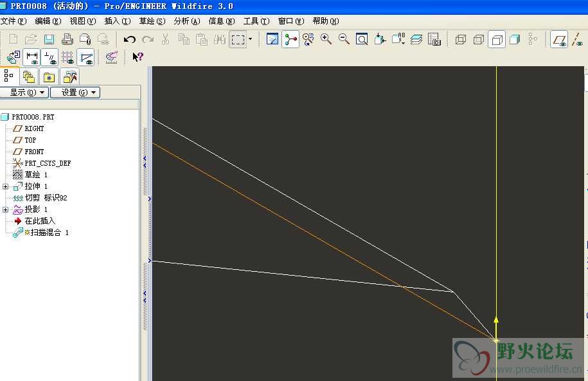Screen dimensions: 588x381
Task: Open the 显示 dropdown
Action: (25, 93)
